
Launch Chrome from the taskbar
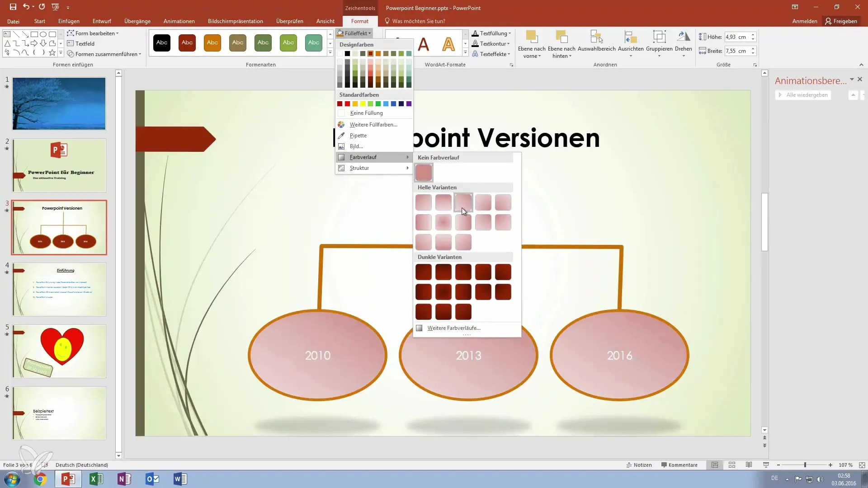[x=40, y=479]
